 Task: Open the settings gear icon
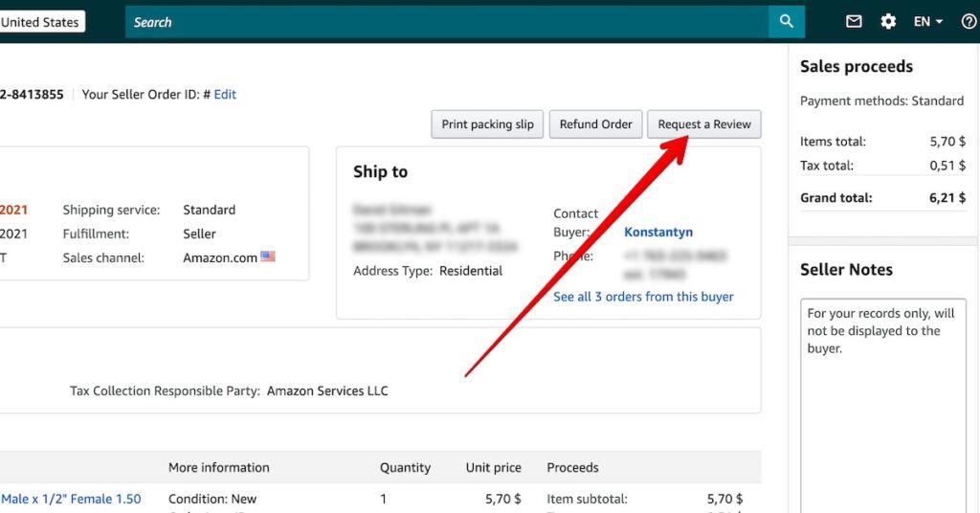888,22
